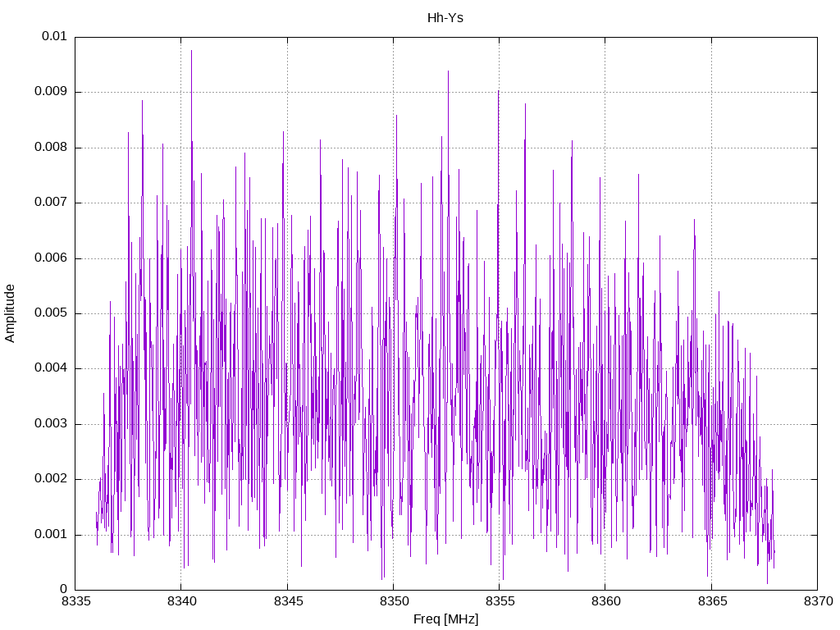
Task: Click the 8355 x-axis tick label
Action: [500, 601]
